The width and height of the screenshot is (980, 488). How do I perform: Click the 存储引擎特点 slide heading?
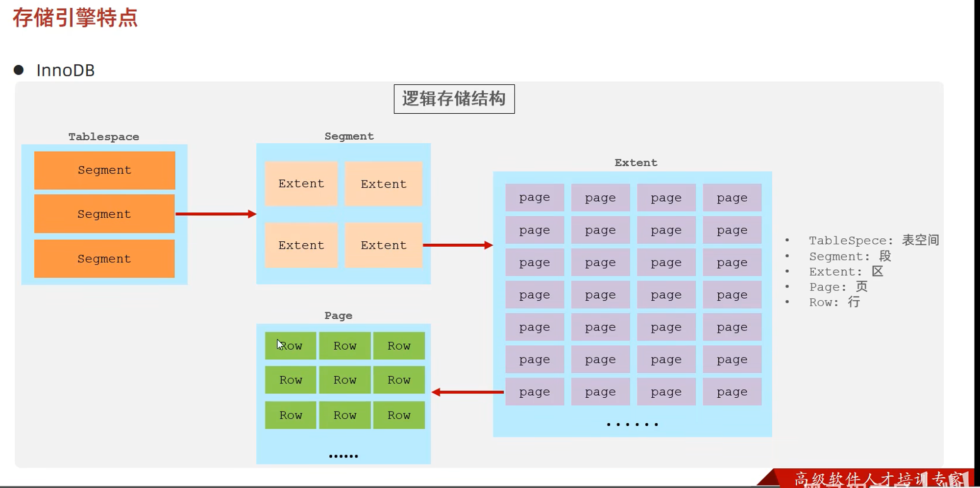75,18
